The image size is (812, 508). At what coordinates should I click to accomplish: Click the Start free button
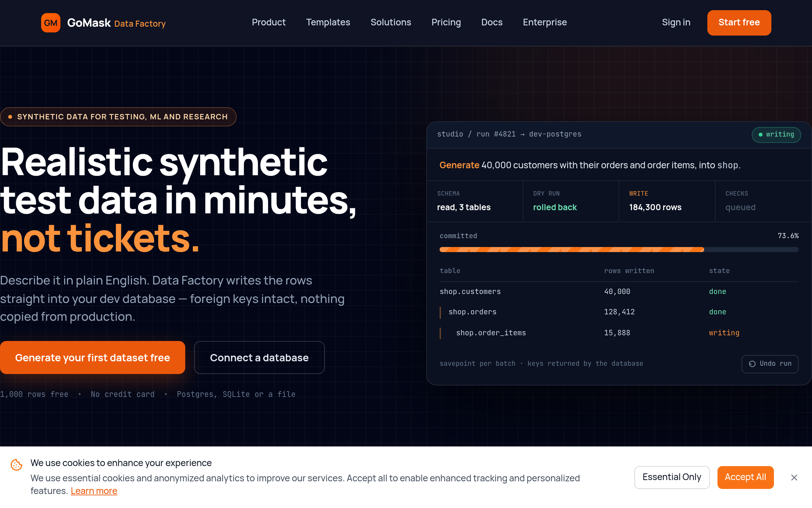click(739, 23)
